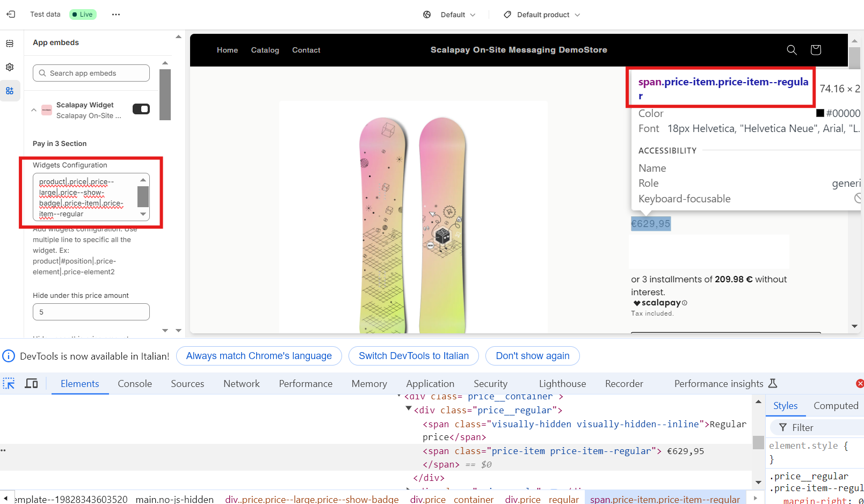Click the Widgets Configuration up arrow

point(143,179)
